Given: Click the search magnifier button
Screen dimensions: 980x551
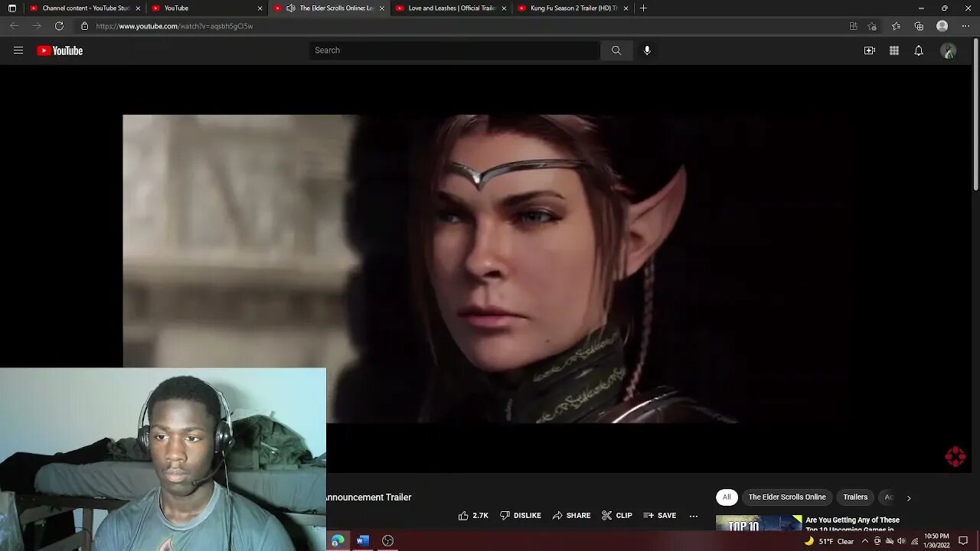Looking at the screenshot, I should click(616, 51).
